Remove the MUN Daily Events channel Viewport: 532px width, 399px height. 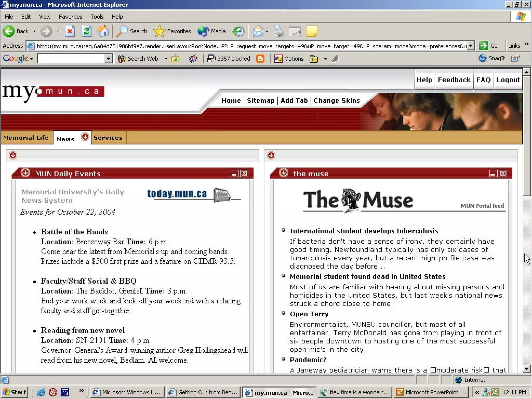click(244, 174)
